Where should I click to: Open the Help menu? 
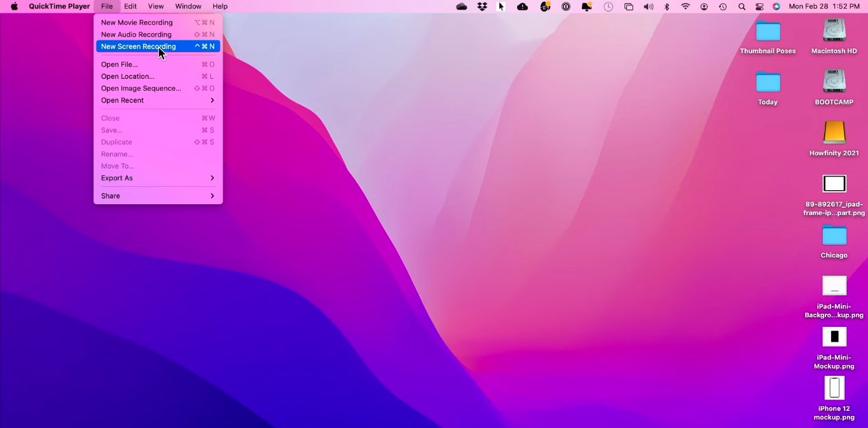coord(220,6)
